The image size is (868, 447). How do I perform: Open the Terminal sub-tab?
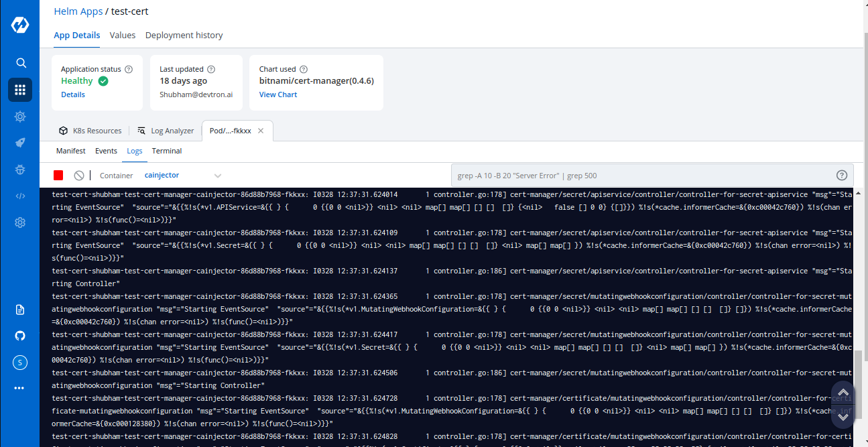click(x=167, y=151)
